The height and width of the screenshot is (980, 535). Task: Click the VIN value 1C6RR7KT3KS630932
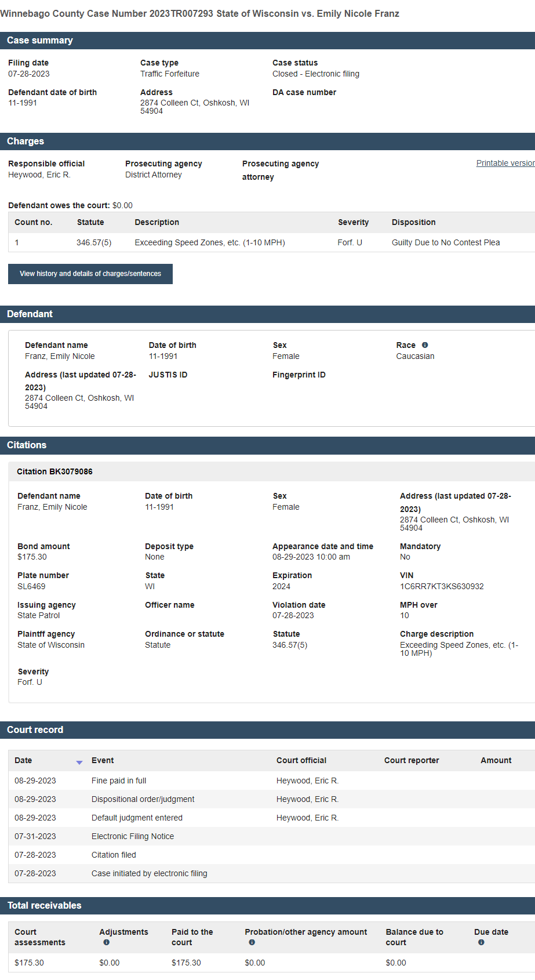[x=442, y=586]
